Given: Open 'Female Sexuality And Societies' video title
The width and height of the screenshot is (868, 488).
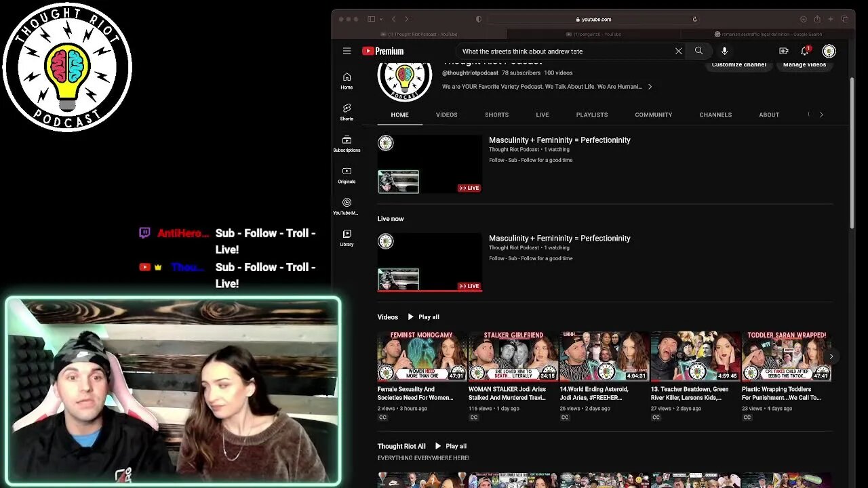Looking at the screenshot, I should [x=415, y=394].
